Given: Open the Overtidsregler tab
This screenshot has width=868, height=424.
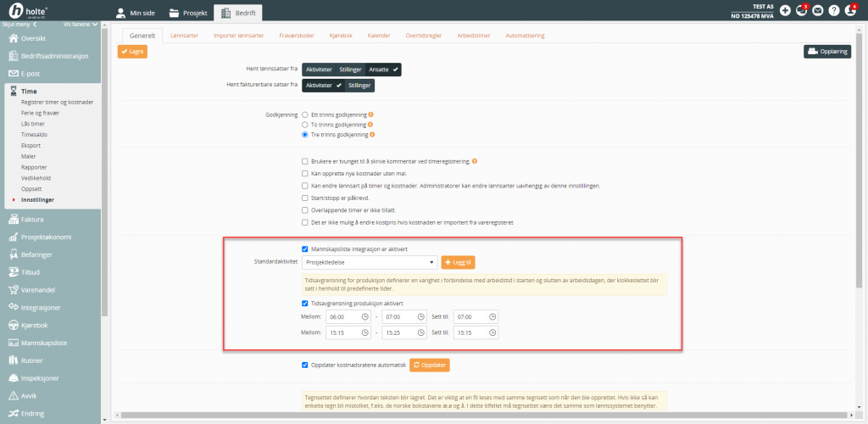Looking at the screenshot, I should [422, 36].
